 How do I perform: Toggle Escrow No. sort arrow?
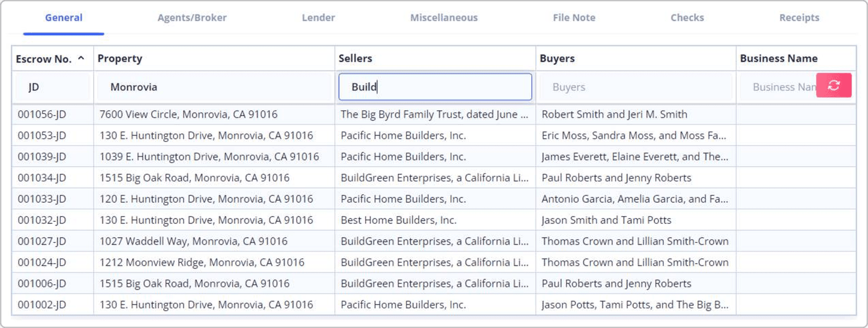(81, 58)
